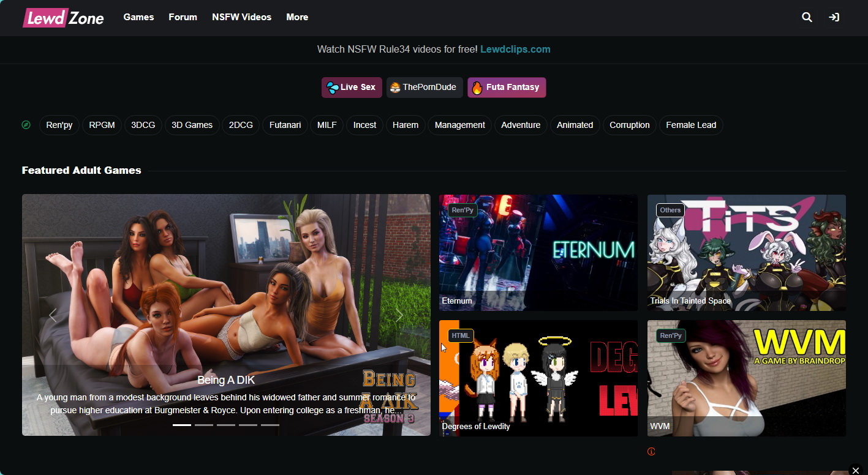Select the Adventure tag
Image resolution: width=868 pixels, height=475 pixels.
521,125
